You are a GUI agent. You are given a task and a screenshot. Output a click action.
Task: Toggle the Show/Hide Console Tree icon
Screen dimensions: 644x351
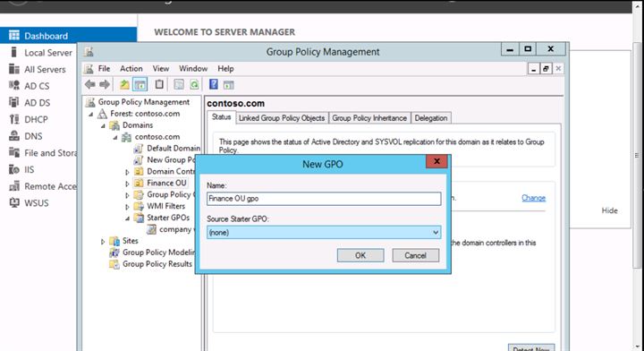pyautogui.click(x=140, y=85)
